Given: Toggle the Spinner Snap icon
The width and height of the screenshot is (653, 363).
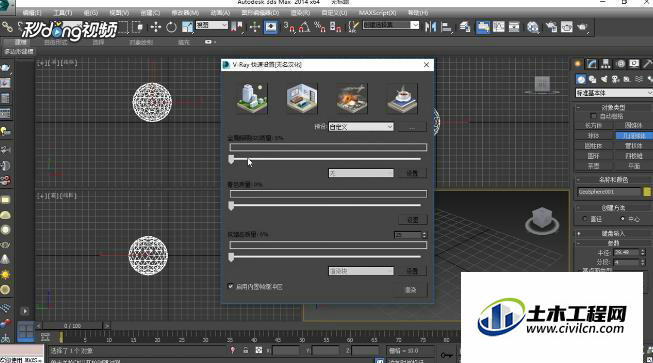Looking at the screenshot, I should click(335, 27).
